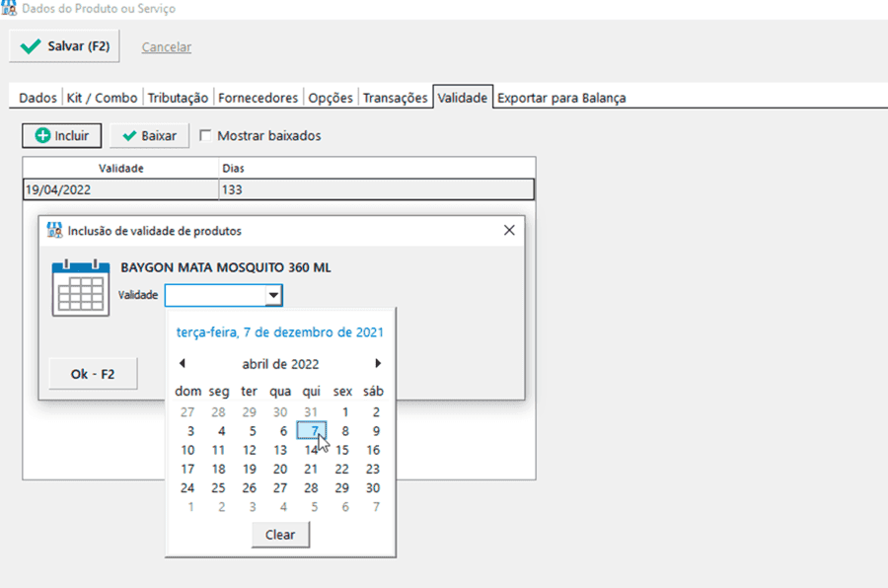Click the app icon in dialog title

(x=54, y=230)
